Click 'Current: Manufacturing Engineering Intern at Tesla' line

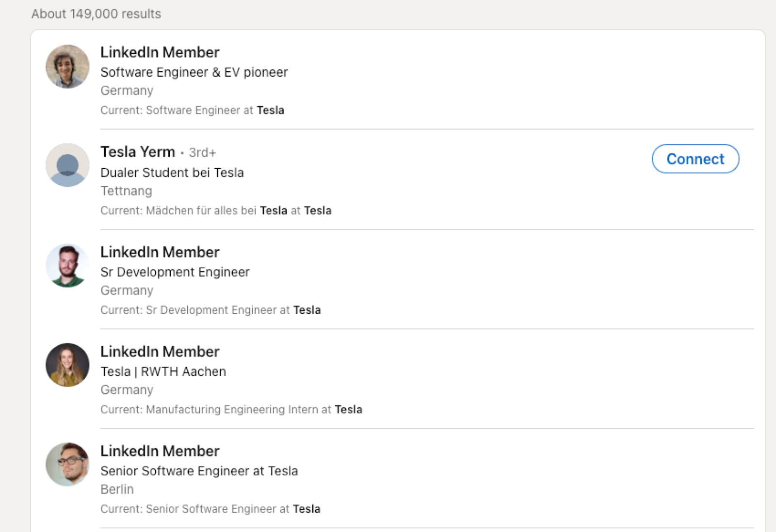pos(231,409)
